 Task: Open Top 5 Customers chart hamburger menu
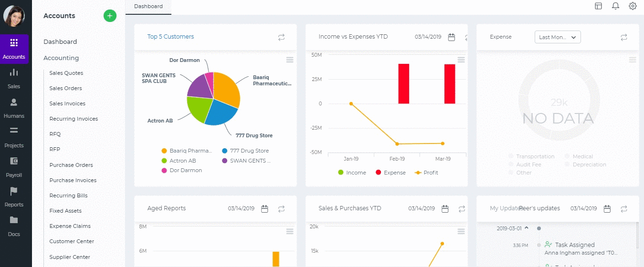pyautogui.click(x=289, y=60)
